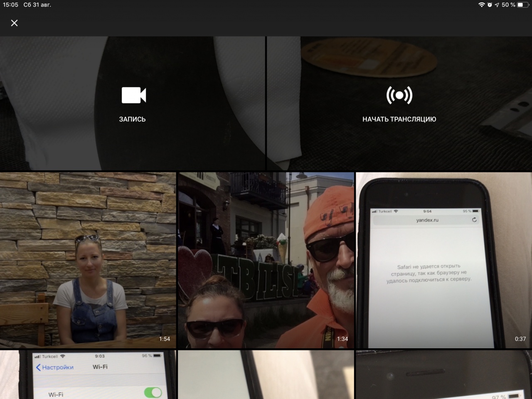Image resolution: width=532 pixels, height=399 pixels.
Task: Tap the 50 % battery percentage text
Action: click(x=508, y=5)
